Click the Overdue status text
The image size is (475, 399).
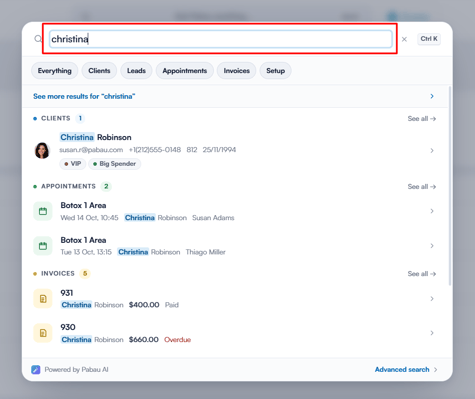[x=177, y=340]
